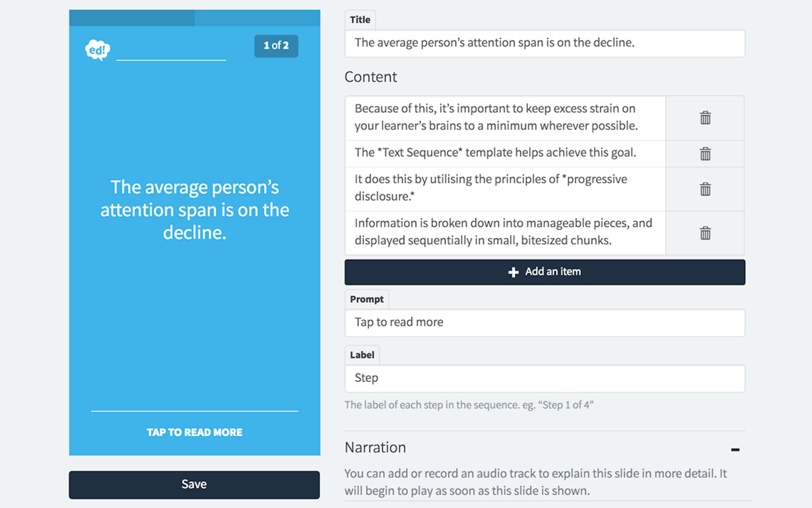The image size is (812, 508).
Task: Click the Label input field
Action: point(545,378)
